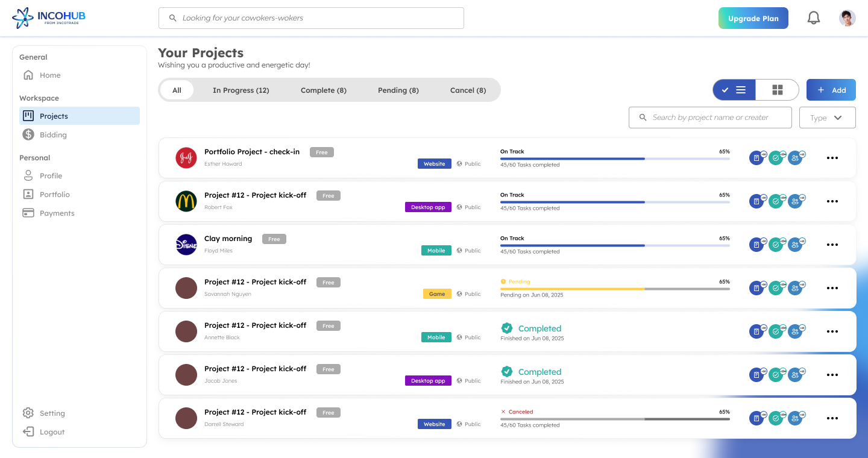
Task: Switch to the In Progress (12) tab
Action: (241, 90)
